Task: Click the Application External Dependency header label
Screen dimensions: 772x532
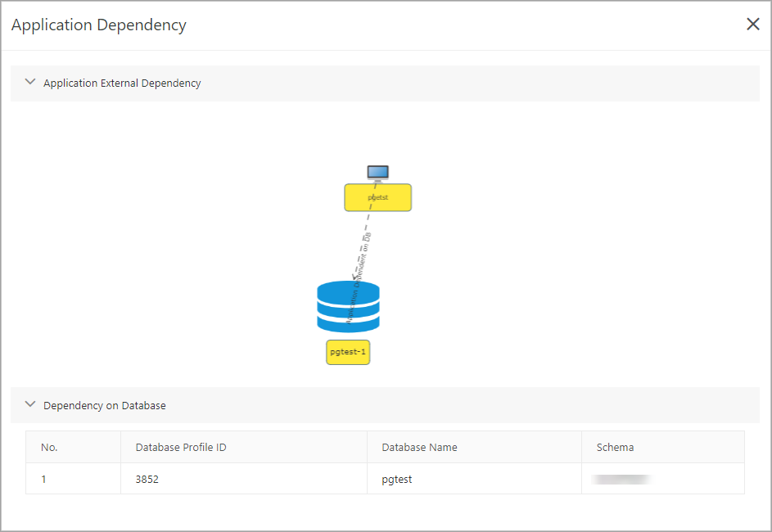Action: point(122,83)
